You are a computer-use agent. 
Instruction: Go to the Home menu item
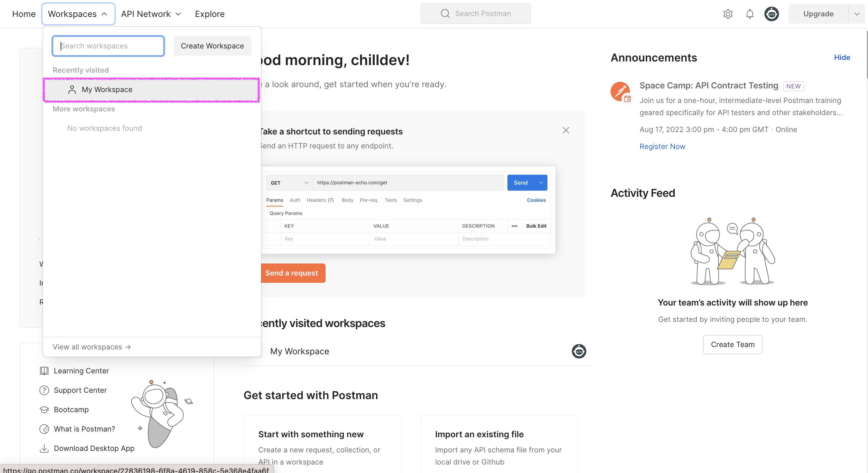24,14
